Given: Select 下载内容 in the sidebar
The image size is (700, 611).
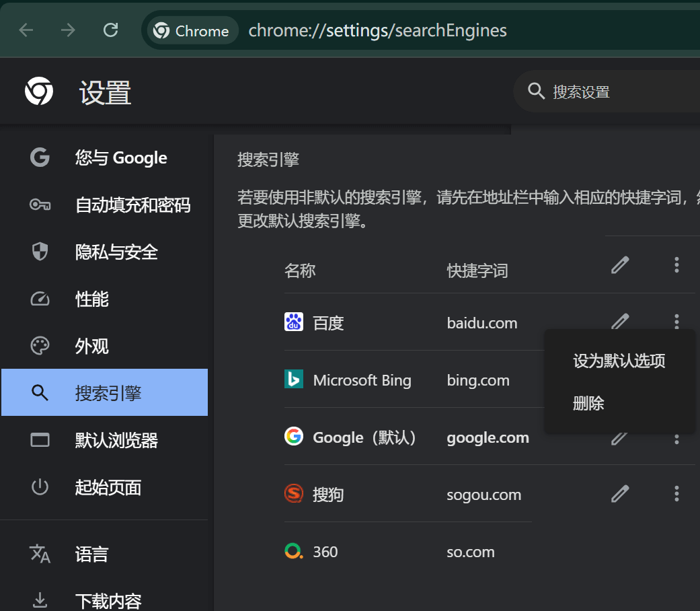Looking at the screenshot, I should point(108,600).
